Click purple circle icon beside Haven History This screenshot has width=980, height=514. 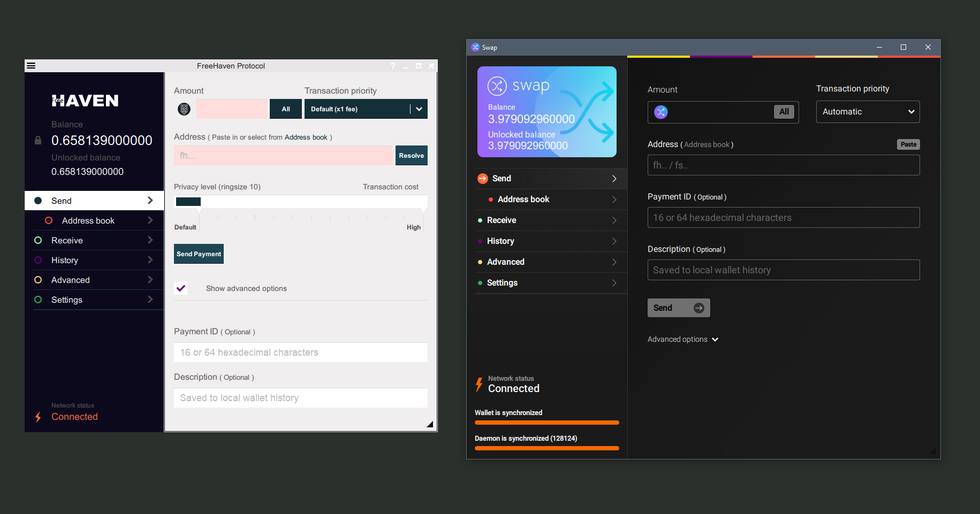tap(38, 260)
